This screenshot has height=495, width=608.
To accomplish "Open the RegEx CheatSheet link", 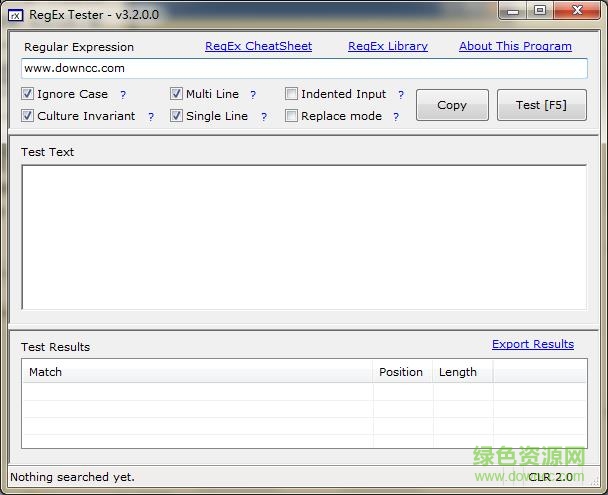I will coord(258,46).
